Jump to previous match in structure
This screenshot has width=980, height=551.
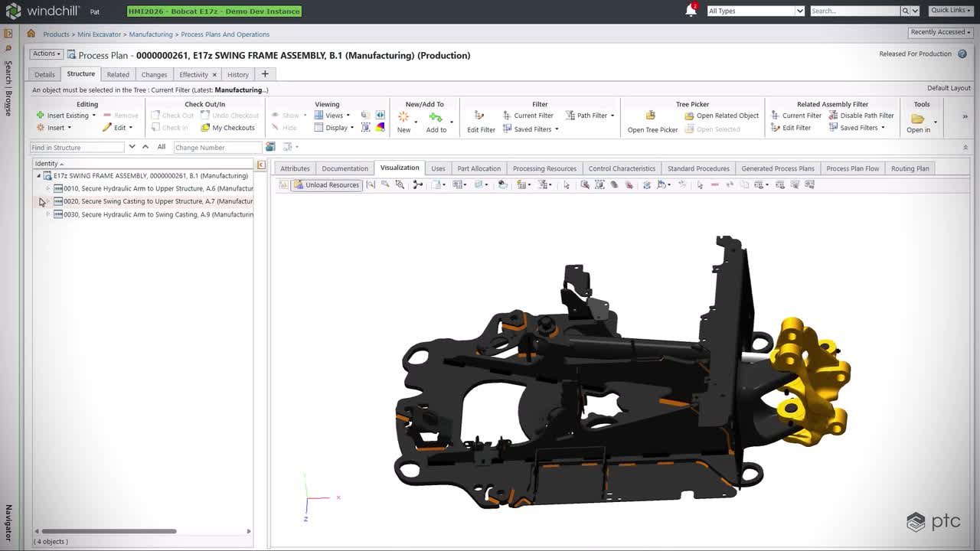145,147
